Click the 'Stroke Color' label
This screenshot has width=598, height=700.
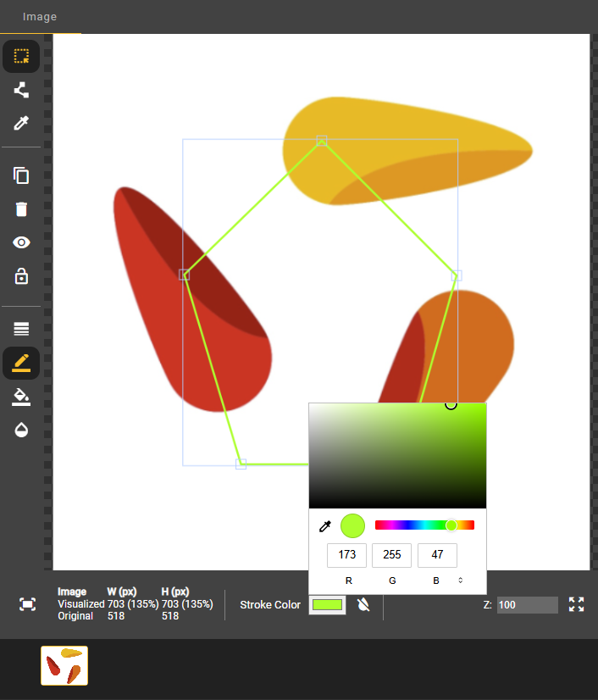(270, 605)
